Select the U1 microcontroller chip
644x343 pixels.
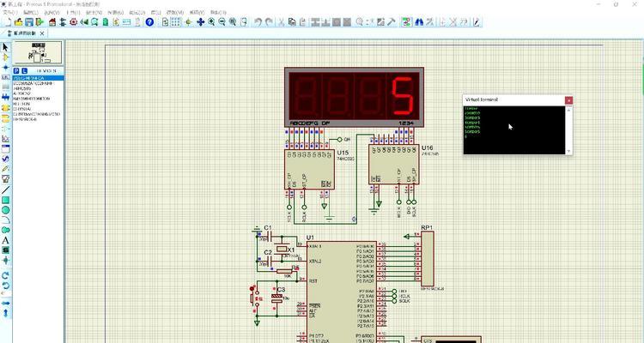coord(341,292)
